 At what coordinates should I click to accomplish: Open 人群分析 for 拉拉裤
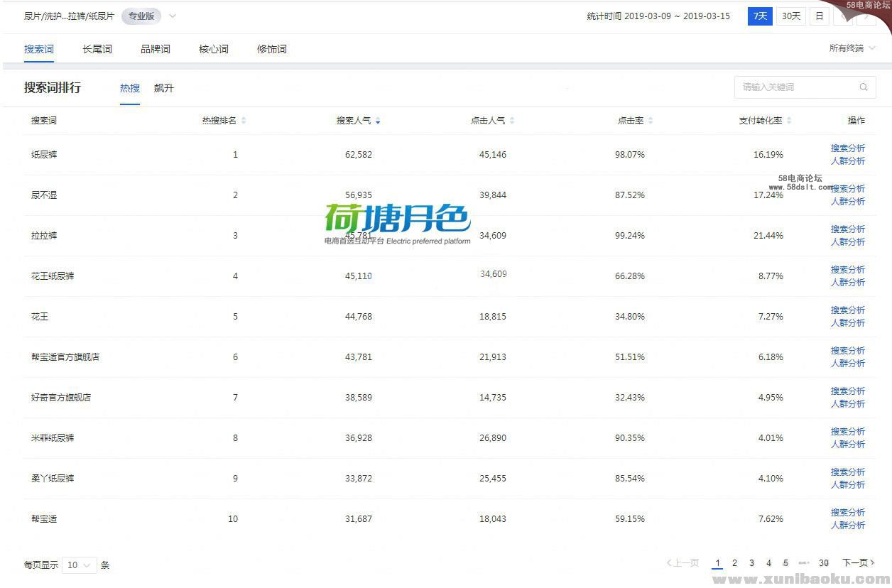click(x=848, y=242)
